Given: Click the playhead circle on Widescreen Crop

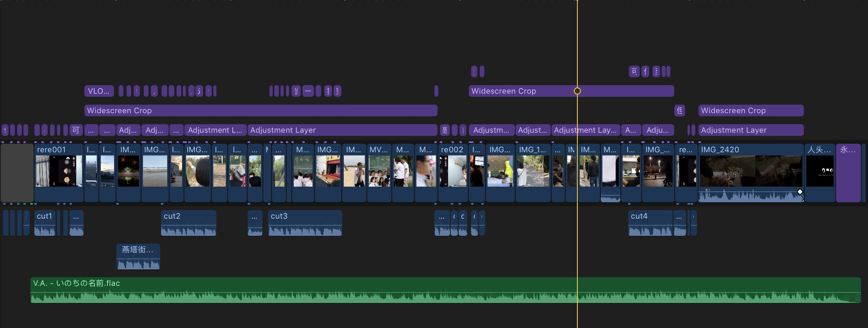Looking at the screenshot, I should (577, 91).
